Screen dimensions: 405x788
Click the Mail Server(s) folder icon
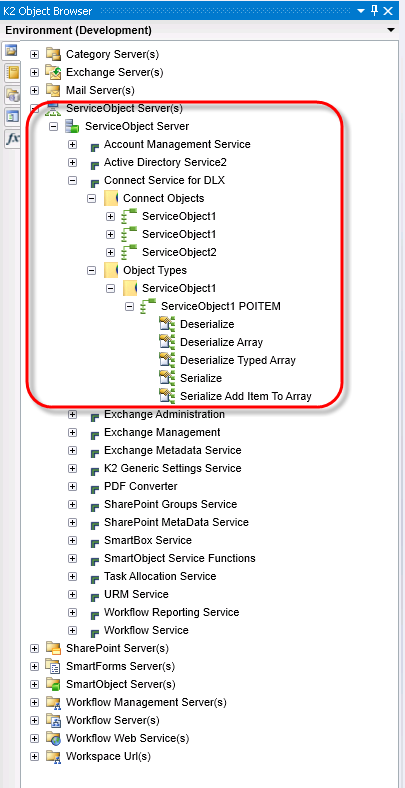[53, 90]
